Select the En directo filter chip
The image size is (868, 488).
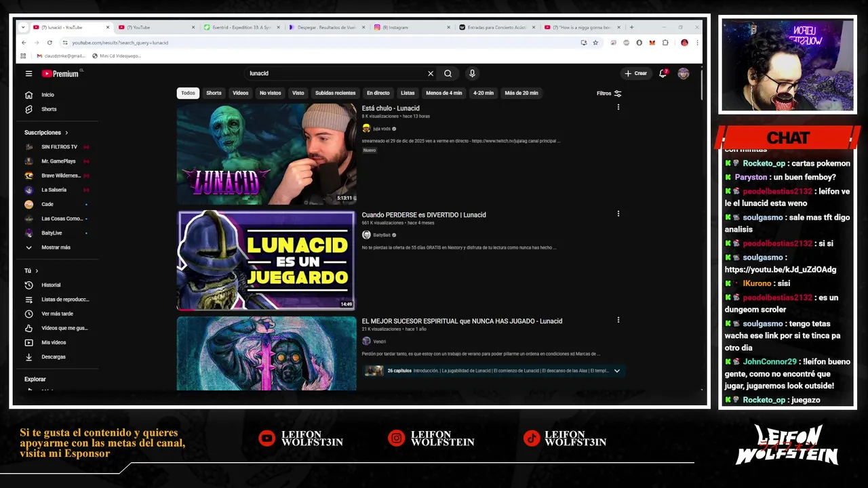378,93
